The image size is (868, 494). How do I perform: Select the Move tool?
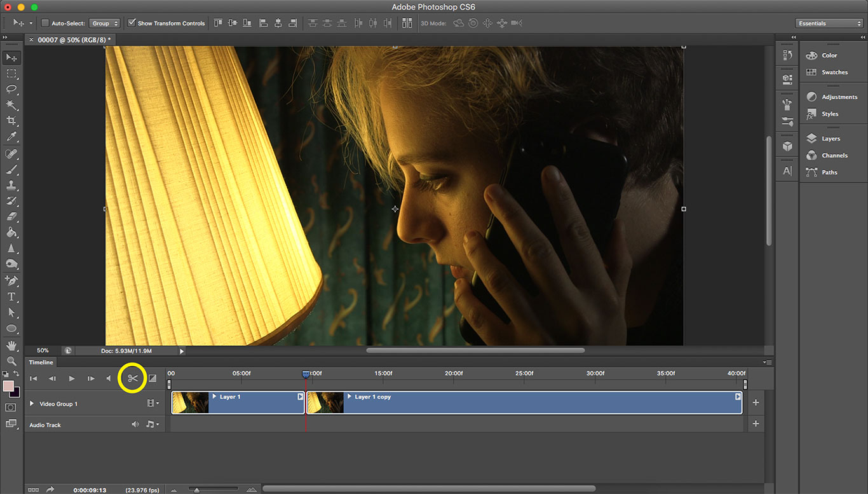11,58
